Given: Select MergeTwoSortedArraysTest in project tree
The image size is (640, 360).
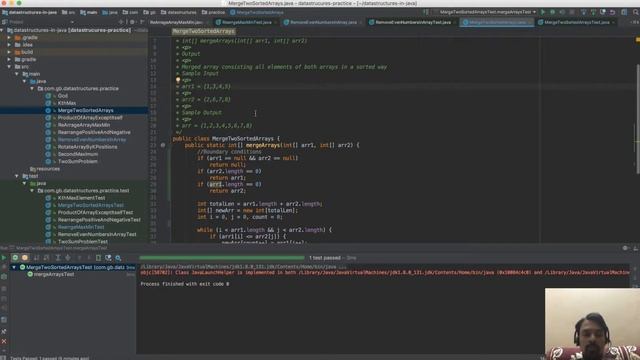Looking at the screenshot, I should pos(91,205).
